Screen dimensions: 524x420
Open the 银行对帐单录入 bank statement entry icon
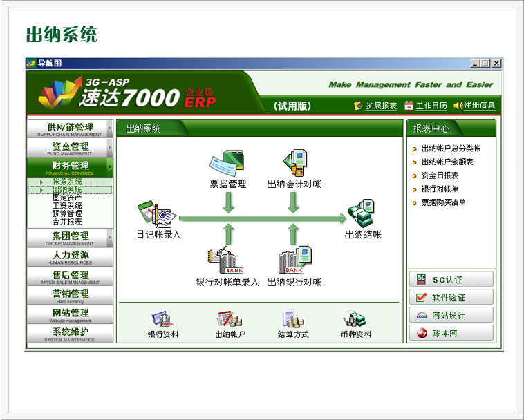[x=226, y=260]
